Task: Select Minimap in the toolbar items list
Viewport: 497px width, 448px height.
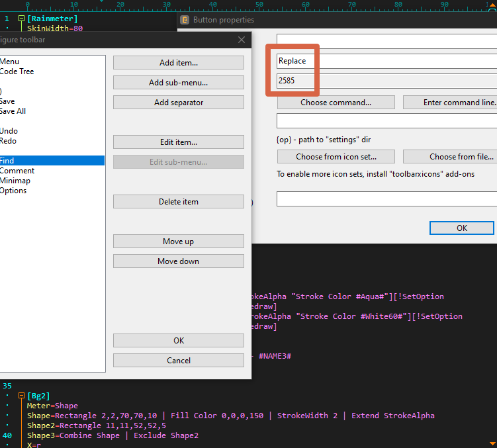Action: click(x=15, y=181)
